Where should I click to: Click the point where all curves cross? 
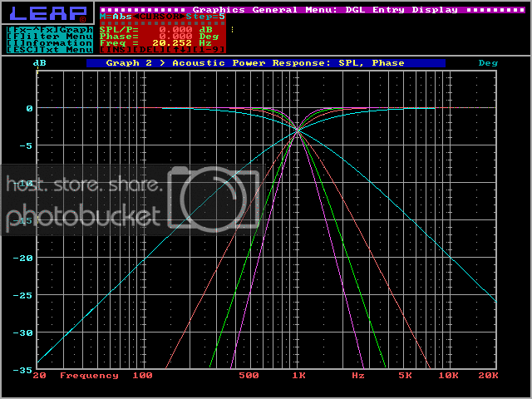tap(298, 131)
